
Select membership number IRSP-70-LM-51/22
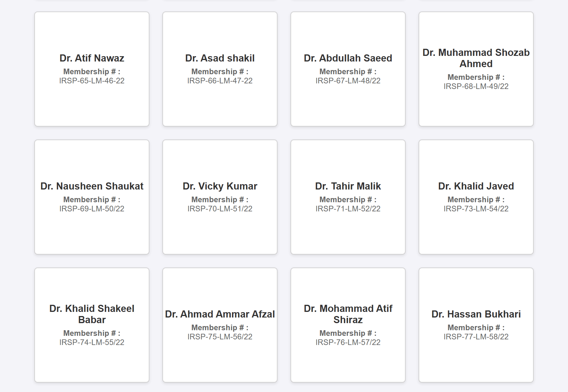pyautogui.click(x=220, y=209)
